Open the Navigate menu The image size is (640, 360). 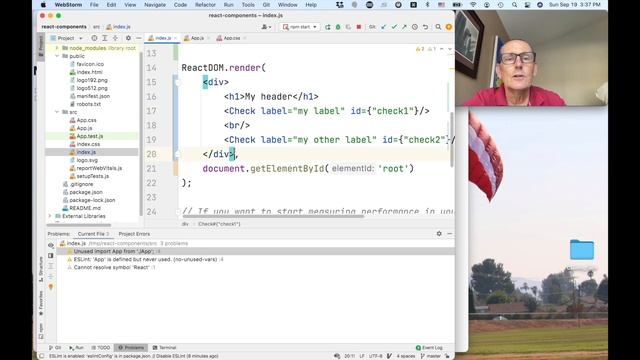point(155,5)
